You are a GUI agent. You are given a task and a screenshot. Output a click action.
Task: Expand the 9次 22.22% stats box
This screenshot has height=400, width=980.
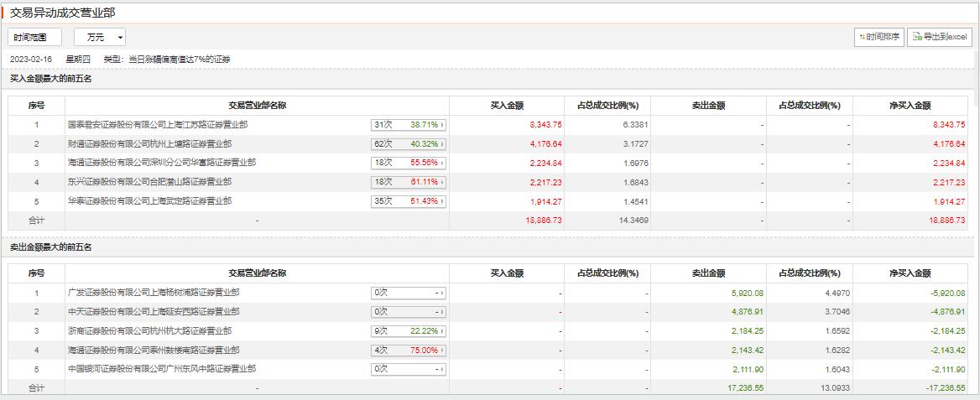[x=408, y=331]
